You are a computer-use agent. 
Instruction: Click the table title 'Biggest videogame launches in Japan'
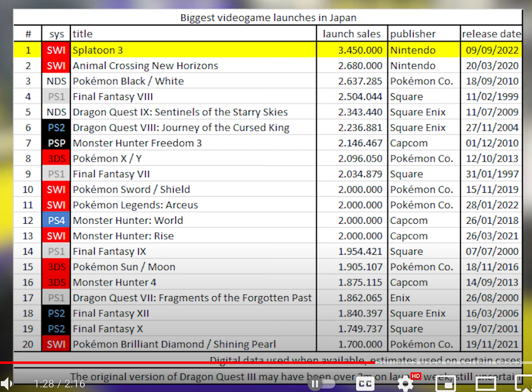coord(268,18)
